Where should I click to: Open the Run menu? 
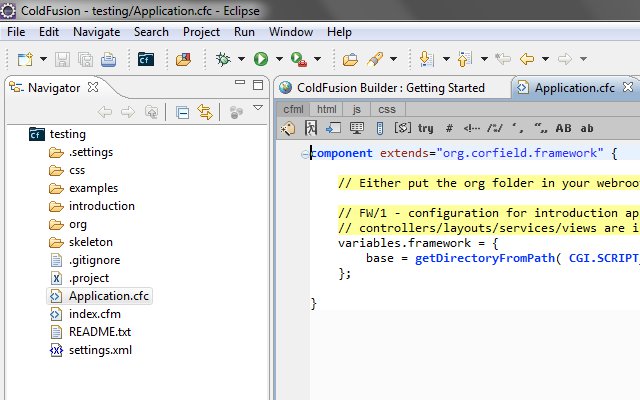tap(244, 32)
